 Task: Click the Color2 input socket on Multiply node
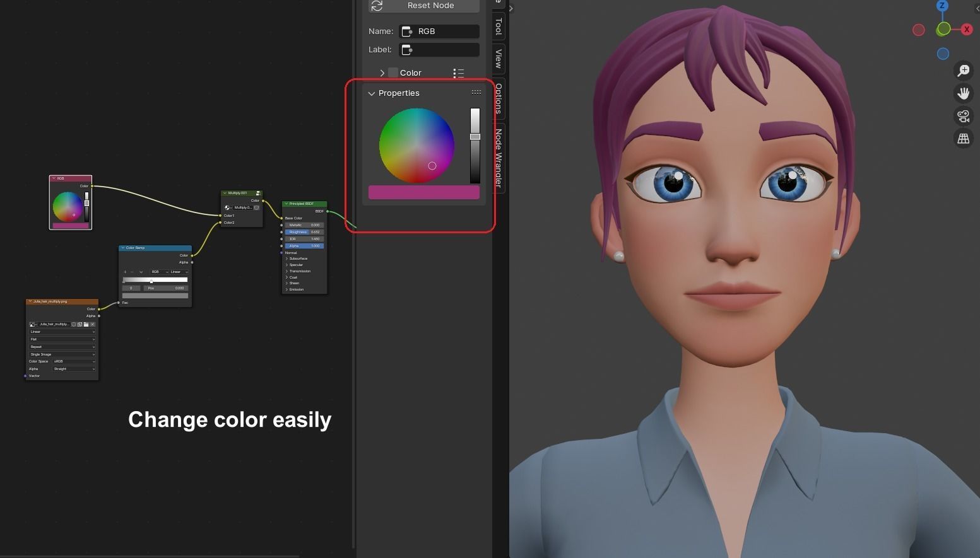click(x=220, y=223)
